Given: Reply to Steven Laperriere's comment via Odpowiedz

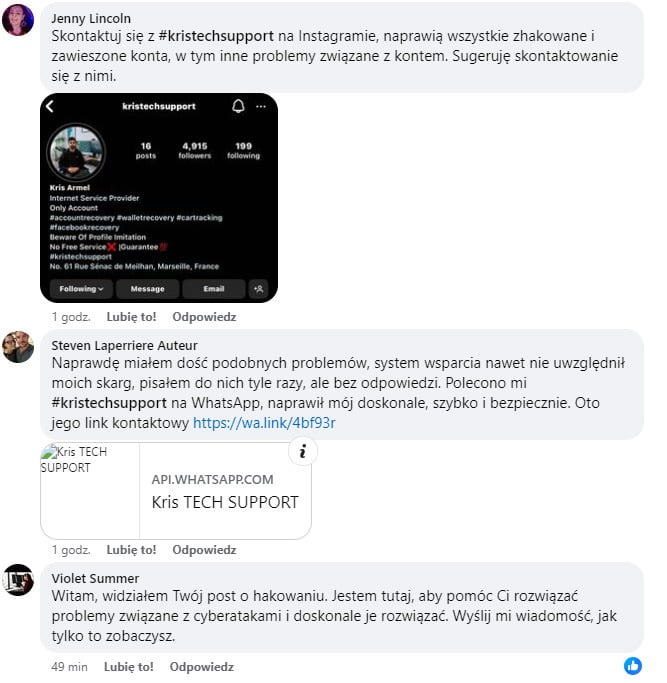Looking at the screenshot, I should pos(204,550).
